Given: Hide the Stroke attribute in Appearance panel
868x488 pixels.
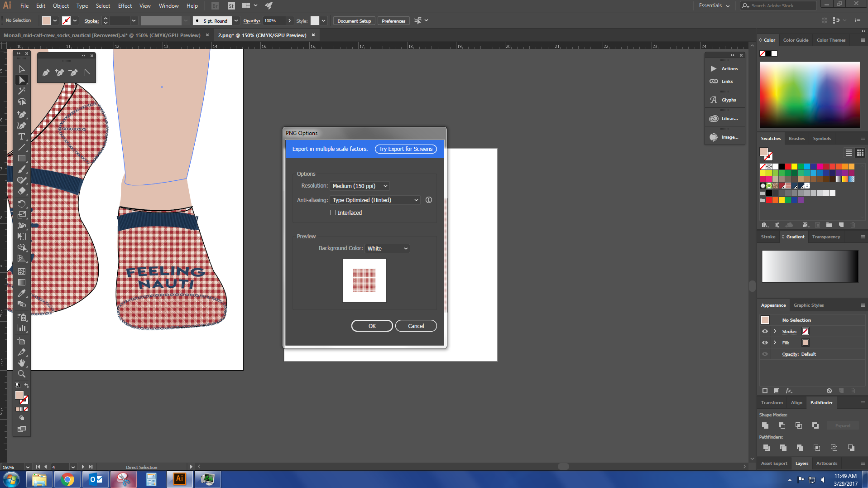Looking at the screenshot, I should click(765, 331).
